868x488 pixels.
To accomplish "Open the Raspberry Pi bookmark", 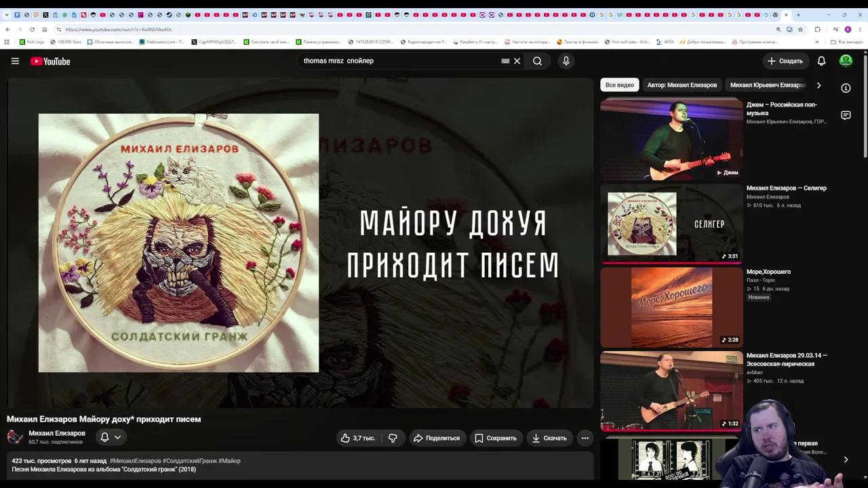I will [475, 42].
